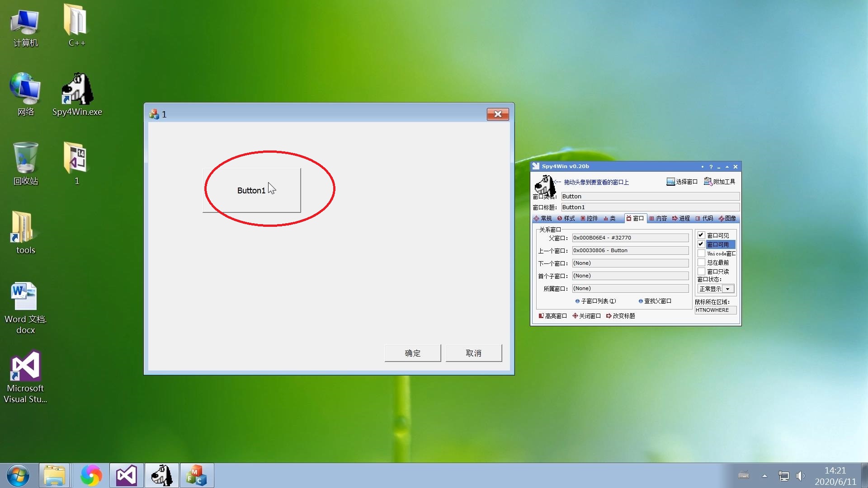
Task: Toggle the 窗口可用 (Window Enabled) checkbox
Action: point(702,244)
